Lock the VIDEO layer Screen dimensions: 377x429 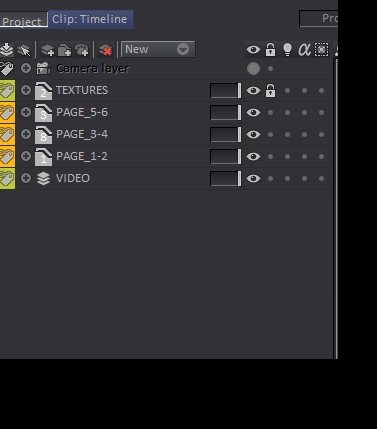pos(270,179)
